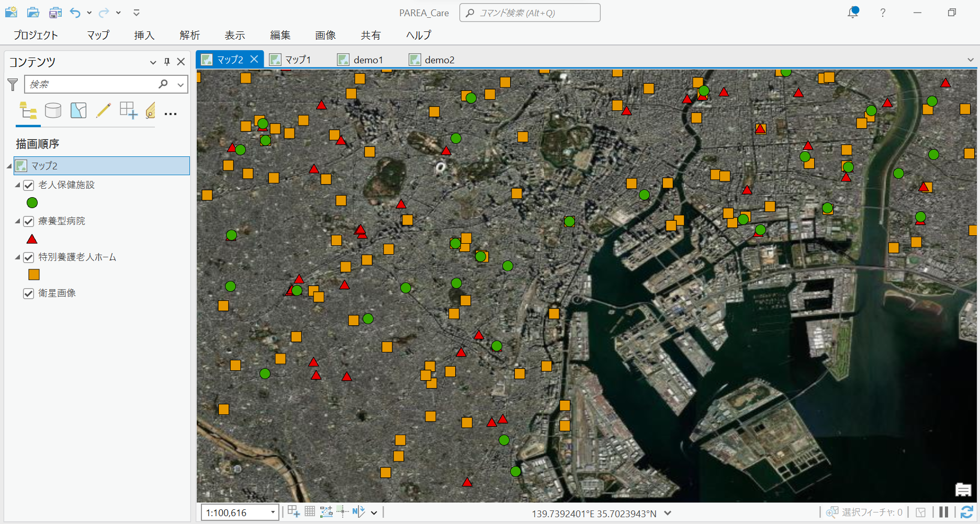980x524 pixels.
Task: Select List By Drawing Order icon
Action: pyautogui.click(x=28, y=110)
